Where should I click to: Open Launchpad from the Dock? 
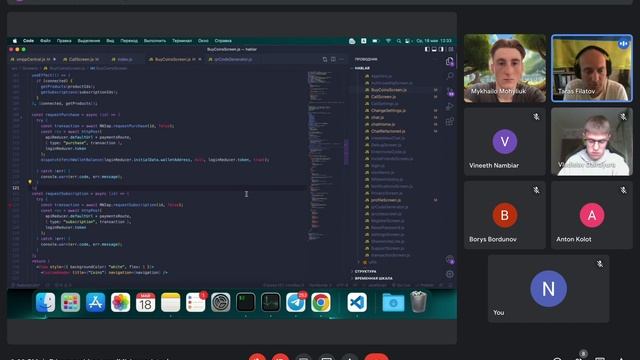71,302
